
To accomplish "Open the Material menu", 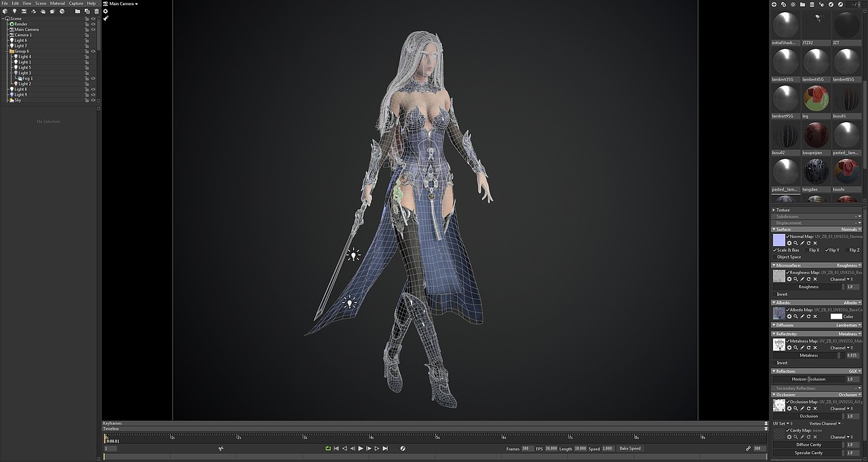I will (58, 3).
